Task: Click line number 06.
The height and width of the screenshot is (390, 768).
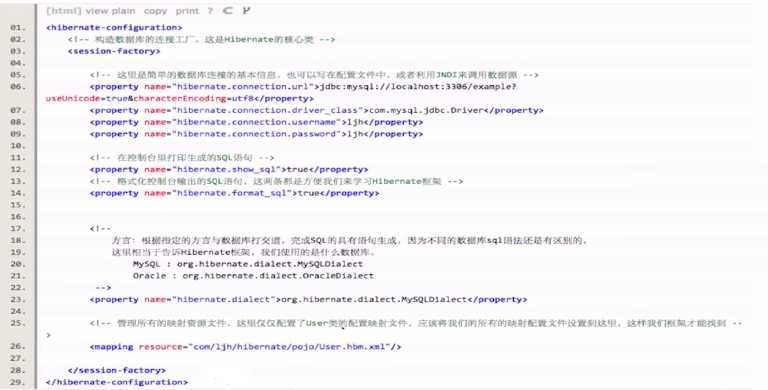Action: point(18,87)
